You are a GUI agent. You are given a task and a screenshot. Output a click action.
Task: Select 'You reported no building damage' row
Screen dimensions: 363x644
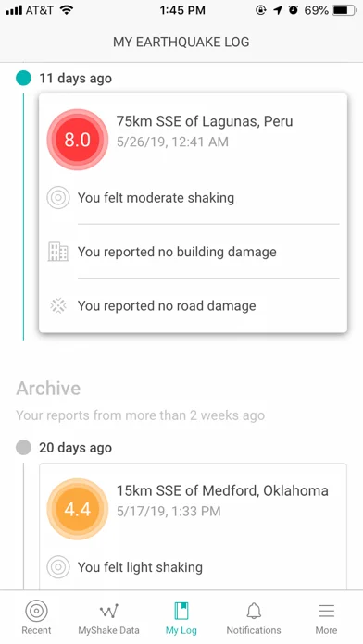pyautogui.click(x=194, y=252)
